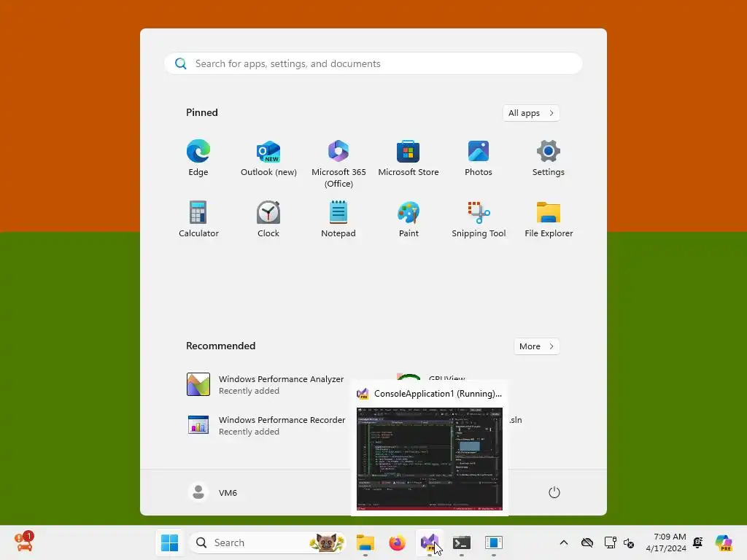Focus the Start menu search box
Viewport: 747px width, 560px height.
[373, 63]
